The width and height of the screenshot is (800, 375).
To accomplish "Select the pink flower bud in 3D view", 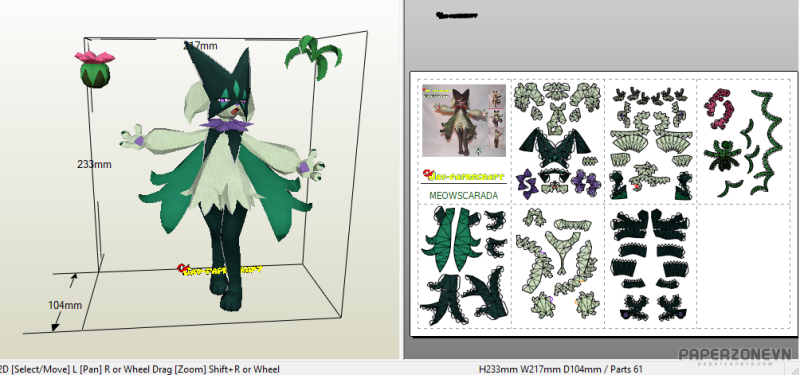I will coord(95,69).
